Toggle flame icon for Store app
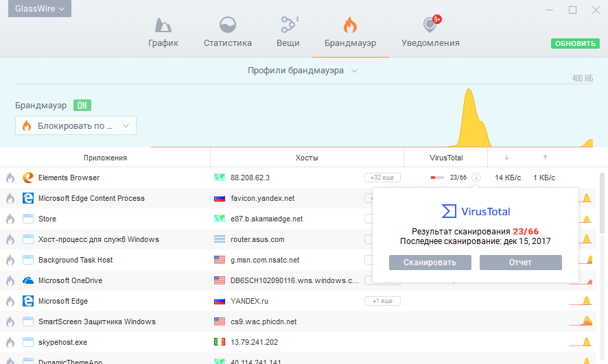 10,219
